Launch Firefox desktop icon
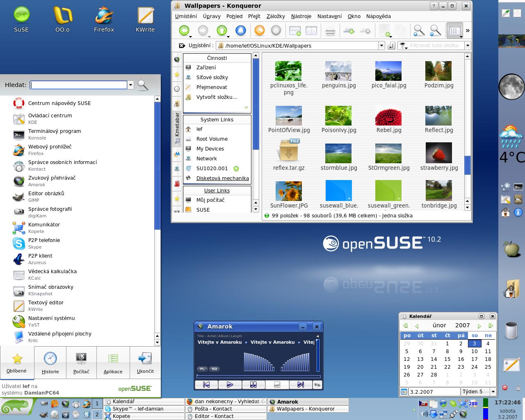This screenshot has width=525, height=420. pos(104,19)
